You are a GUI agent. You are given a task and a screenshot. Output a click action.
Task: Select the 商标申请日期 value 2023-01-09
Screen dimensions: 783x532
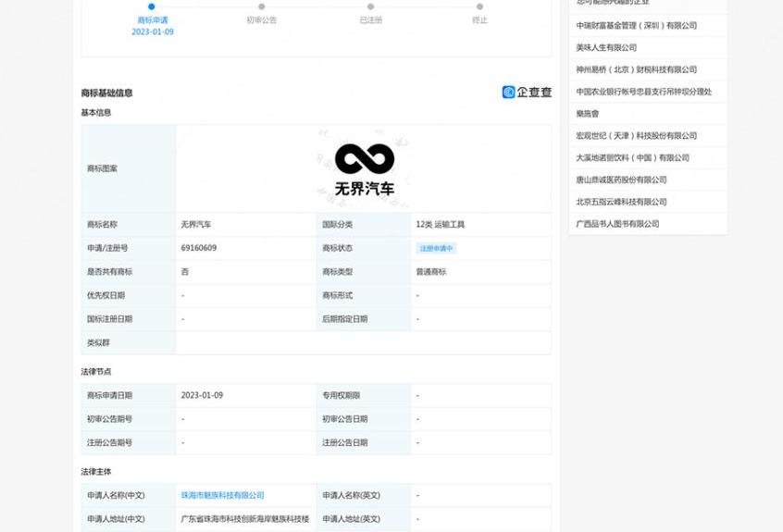[202, 395]
